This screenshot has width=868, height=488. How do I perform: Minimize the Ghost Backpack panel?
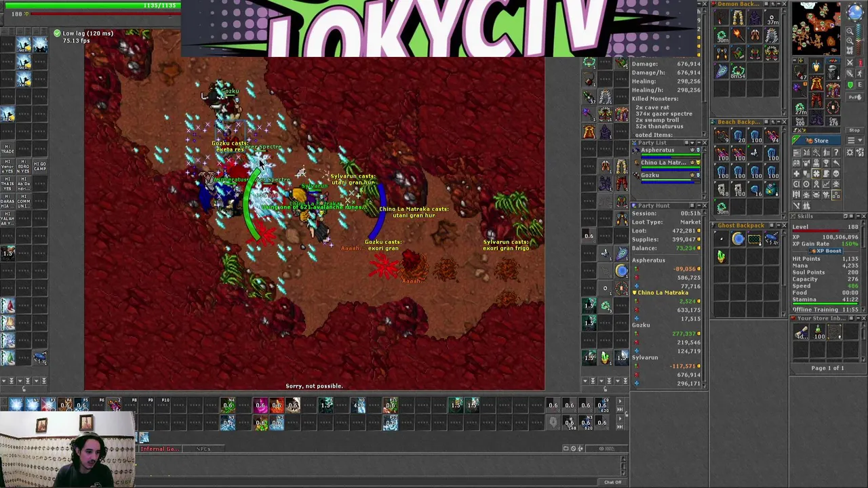777,226
